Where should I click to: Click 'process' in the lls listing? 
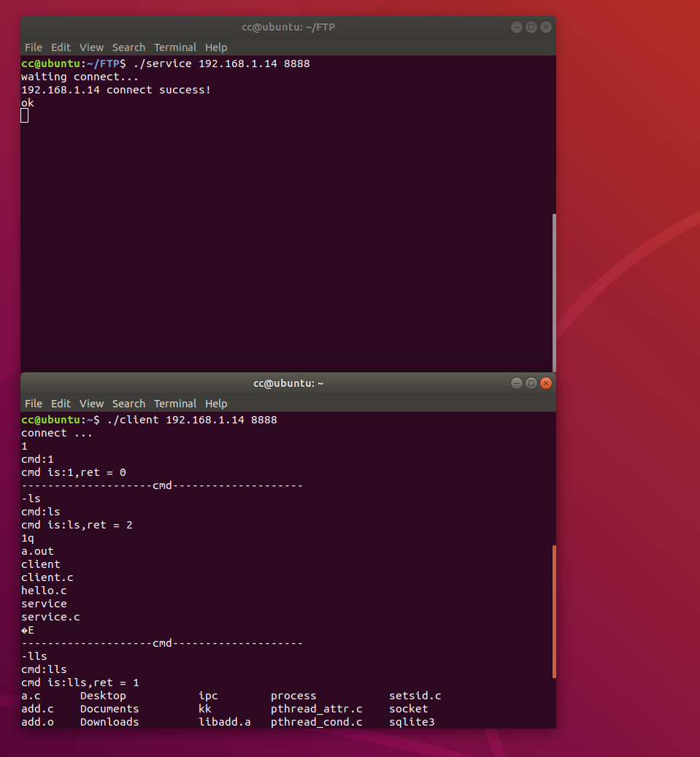(293, 696)
